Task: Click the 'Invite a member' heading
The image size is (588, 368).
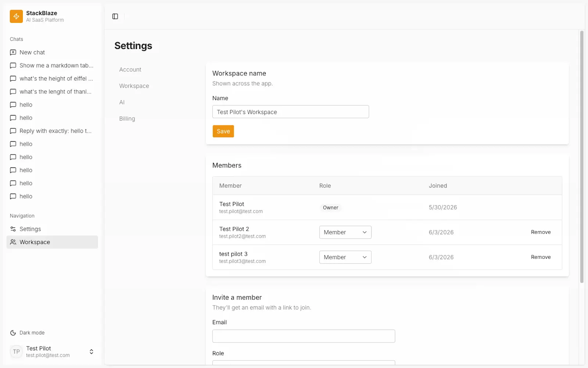Action: [237, 297]
